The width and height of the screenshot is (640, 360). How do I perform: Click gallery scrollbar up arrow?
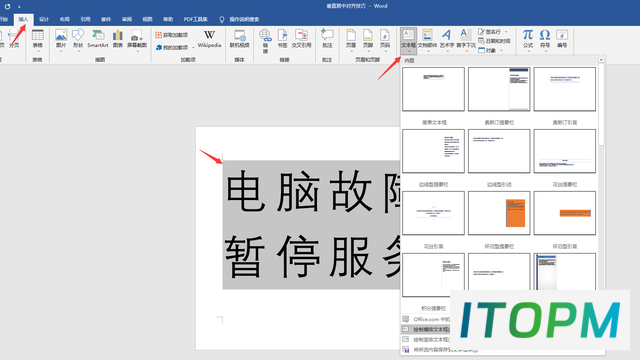(601, 60)
